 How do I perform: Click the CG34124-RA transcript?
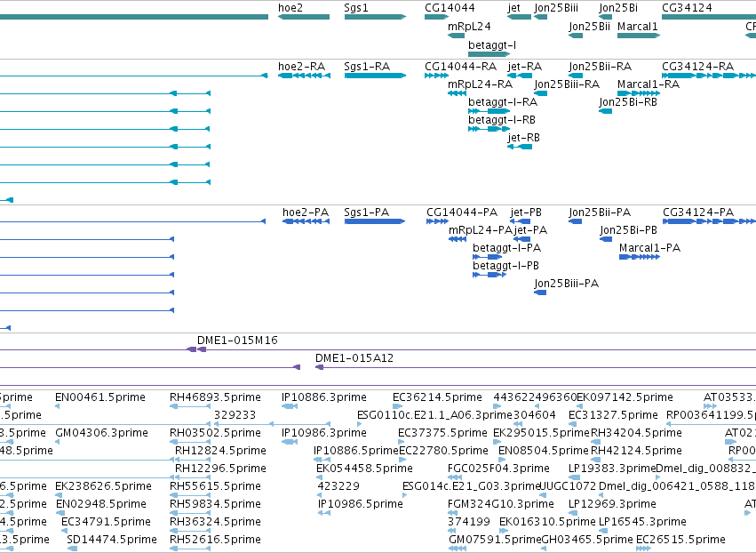point(709,76)
